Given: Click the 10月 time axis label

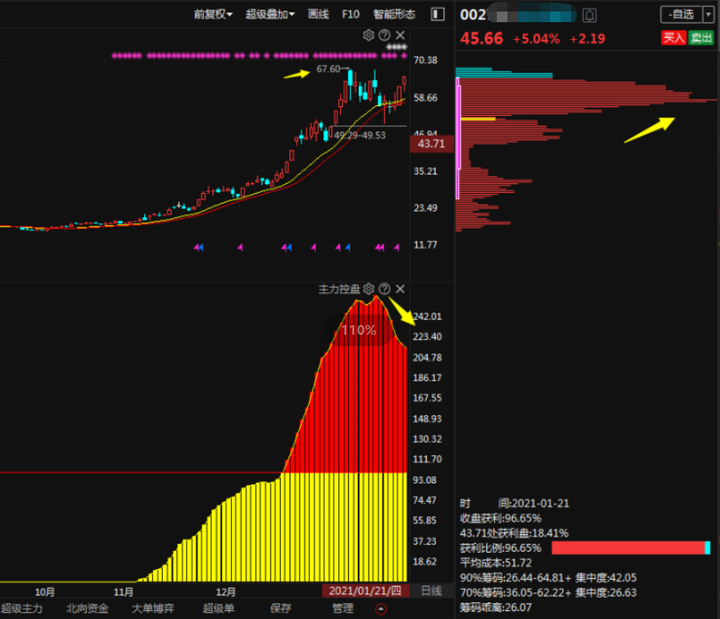Looking at the screenshot, I should (45, 591).
